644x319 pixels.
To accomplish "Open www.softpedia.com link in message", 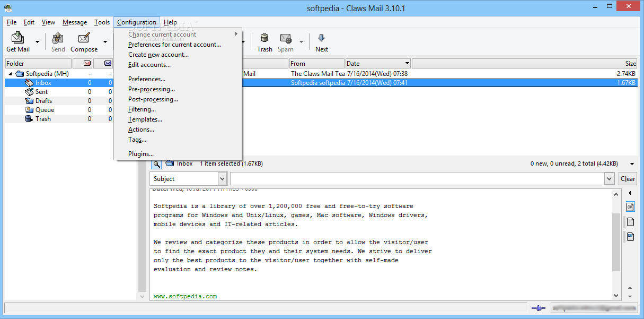I will pyautogui.click(x=186, y=296).
